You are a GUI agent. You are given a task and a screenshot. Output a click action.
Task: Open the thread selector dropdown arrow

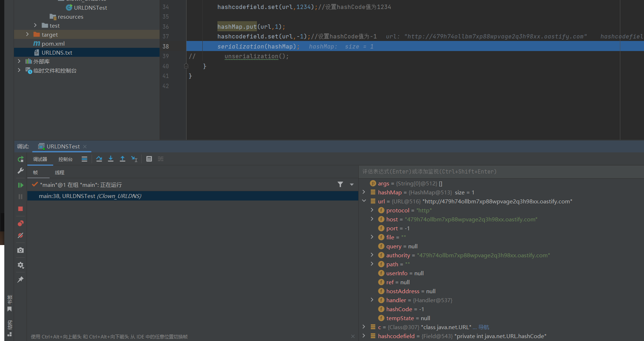pyautogui.click(x=352, y=185)
